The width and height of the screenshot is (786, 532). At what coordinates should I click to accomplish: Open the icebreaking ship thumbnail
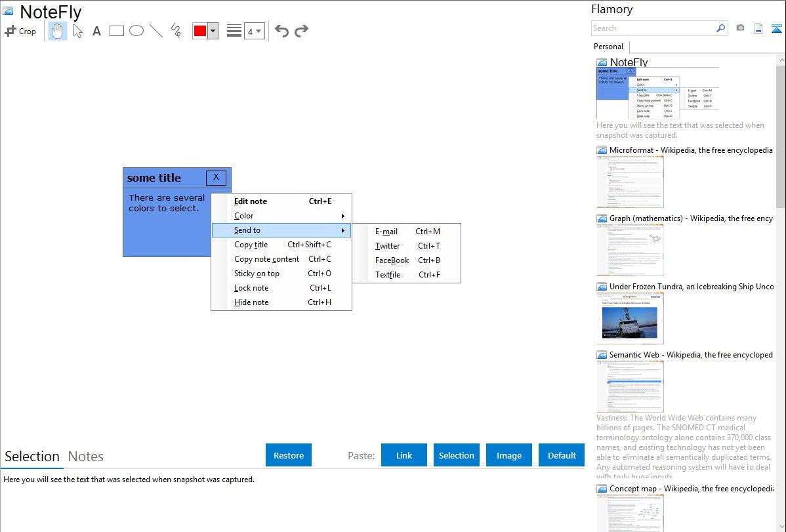tap(630, 318)
